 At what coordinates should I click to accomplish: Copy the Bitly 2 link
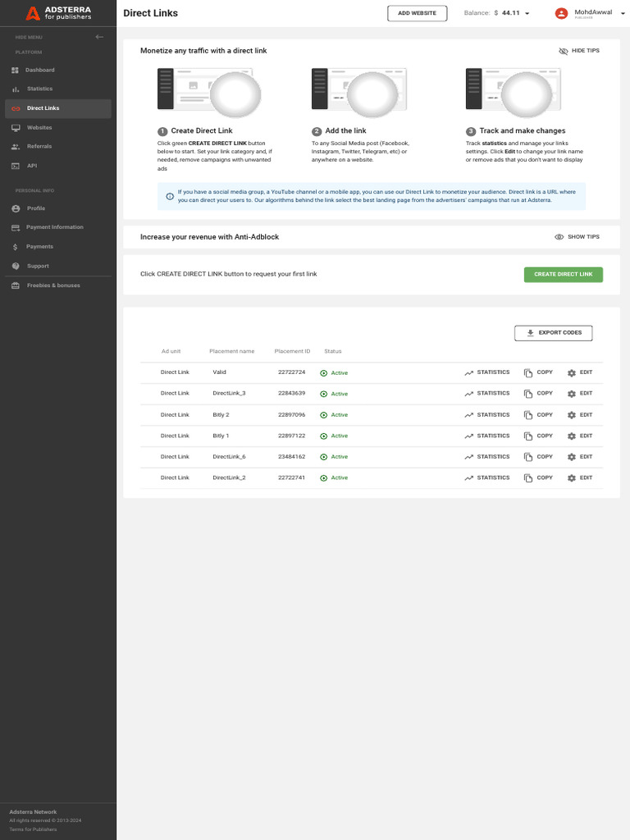click(538, 414)
